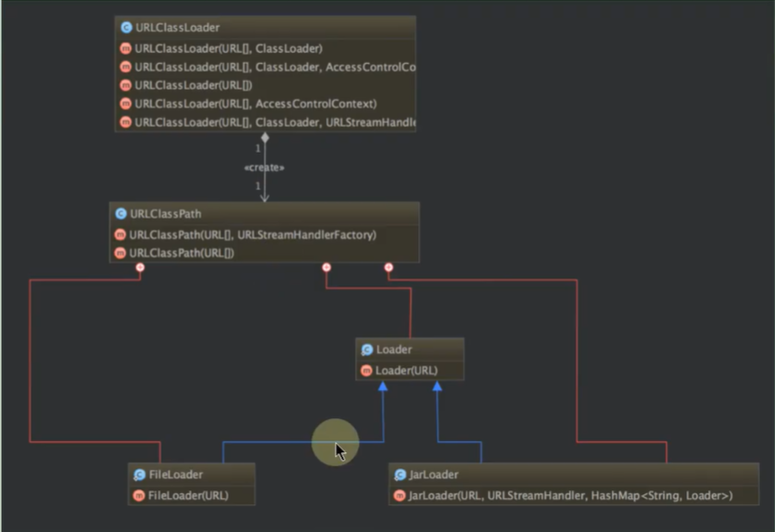Click the leftmost red circle under URLClassPath
The image size is (775, 532).
[140, 268]
